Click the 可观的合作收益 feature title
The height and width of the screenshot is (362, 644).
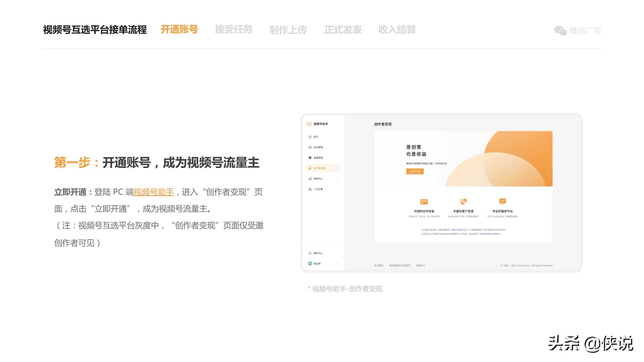coord(424,211)
